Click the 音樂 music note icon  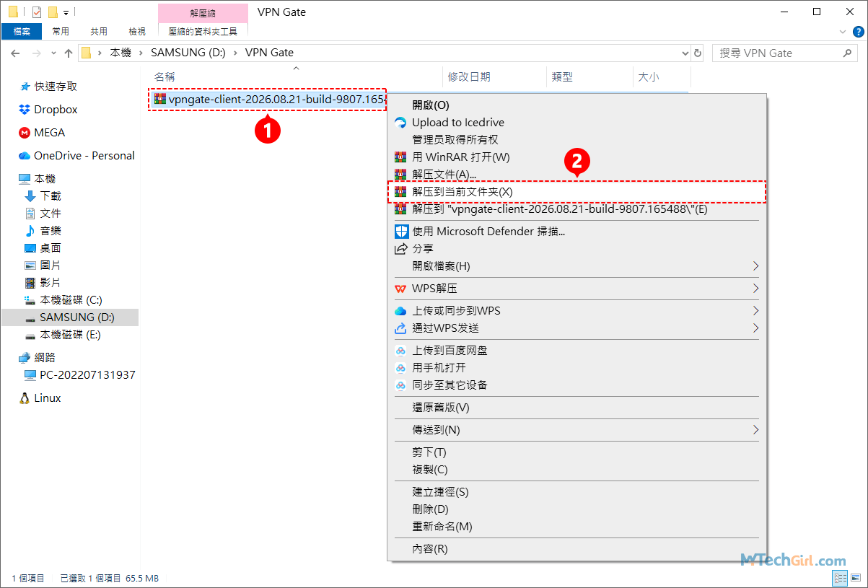30,231
